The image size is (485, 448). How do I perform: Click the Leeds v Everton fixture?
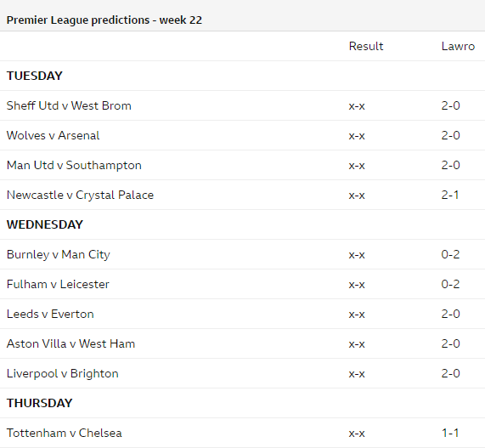50,314
